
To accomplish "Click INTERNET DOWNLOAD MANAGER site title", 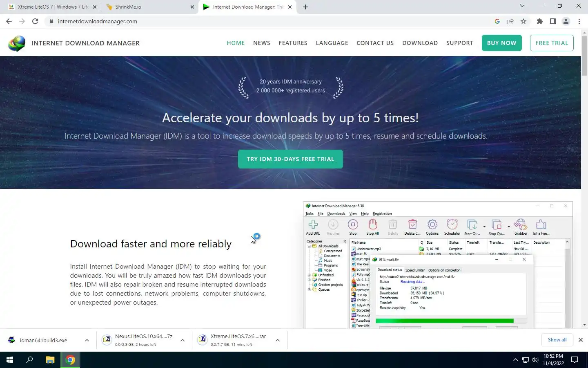I will tap(85, 43).
